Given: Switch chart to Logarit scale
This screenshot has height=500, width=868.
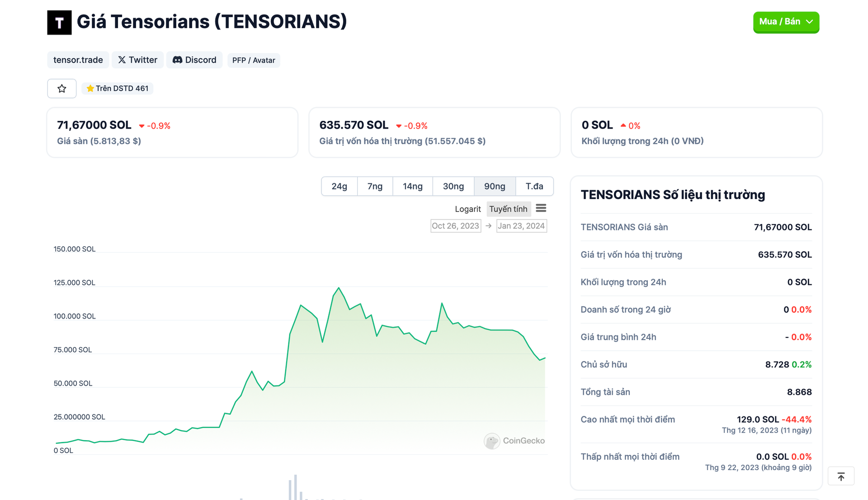Looking at the screenshot, I should pos(468,209).
